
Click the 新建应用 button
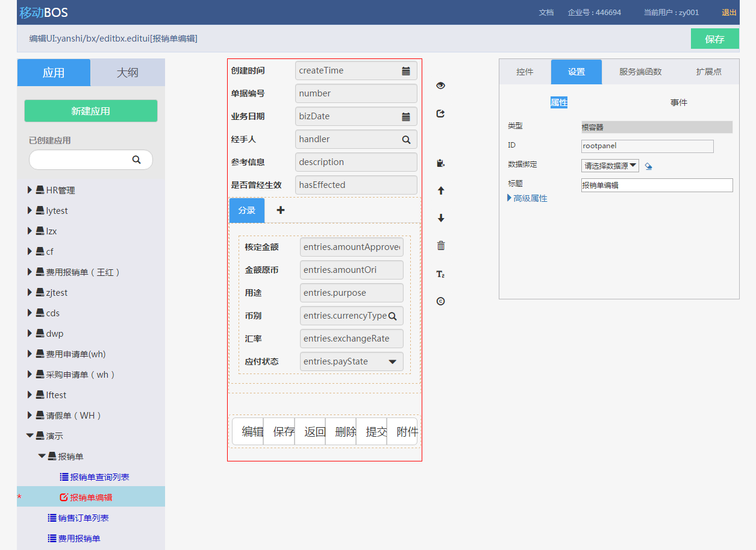(91, 111)
